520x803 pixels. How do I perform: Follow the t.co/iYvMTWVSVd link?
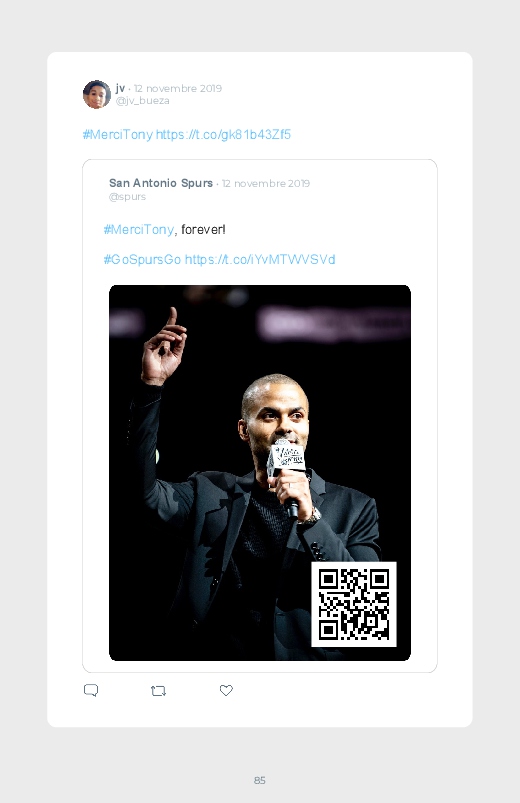click(x=260, y=260)
